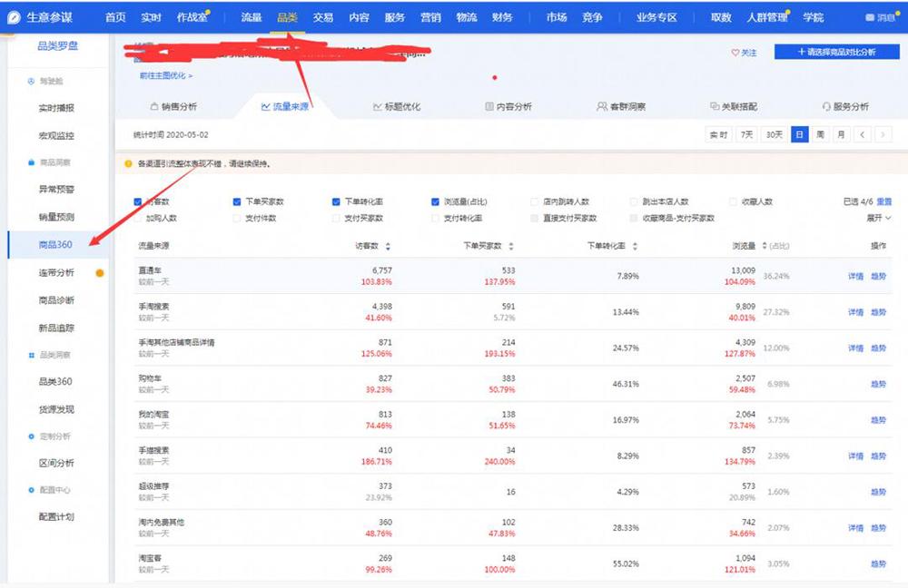This screenshot has width=908, height=588.
Task: Sort by 访客数 column sort icon
Action: (x=389, y=246)
